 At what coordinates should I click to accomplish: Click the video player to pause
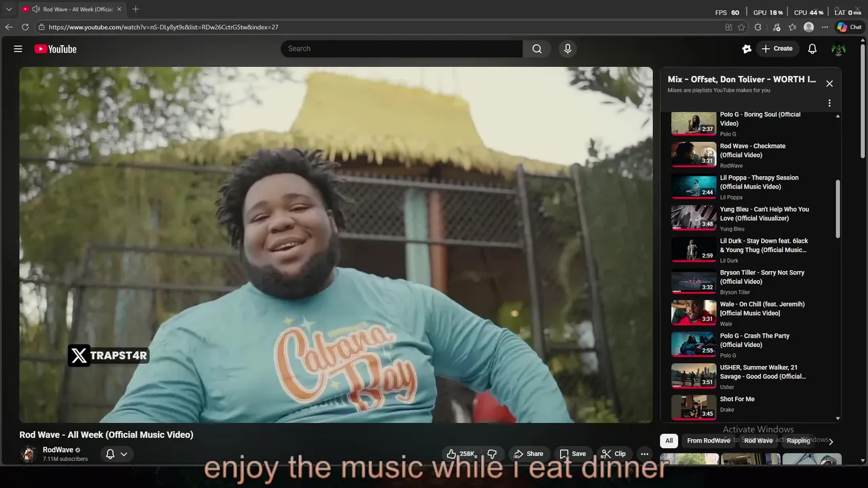pos(336,245)
